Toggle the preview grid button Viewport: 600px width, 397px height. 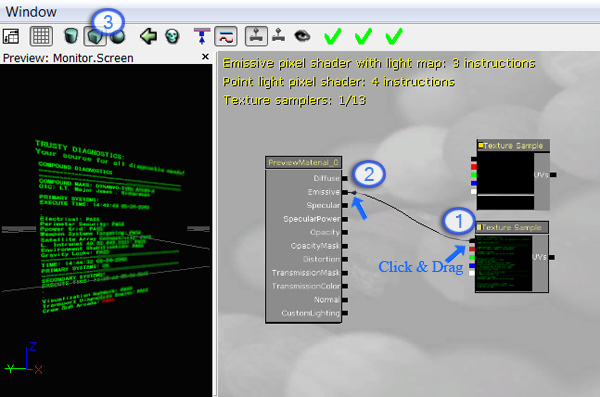tap(41, 36)
